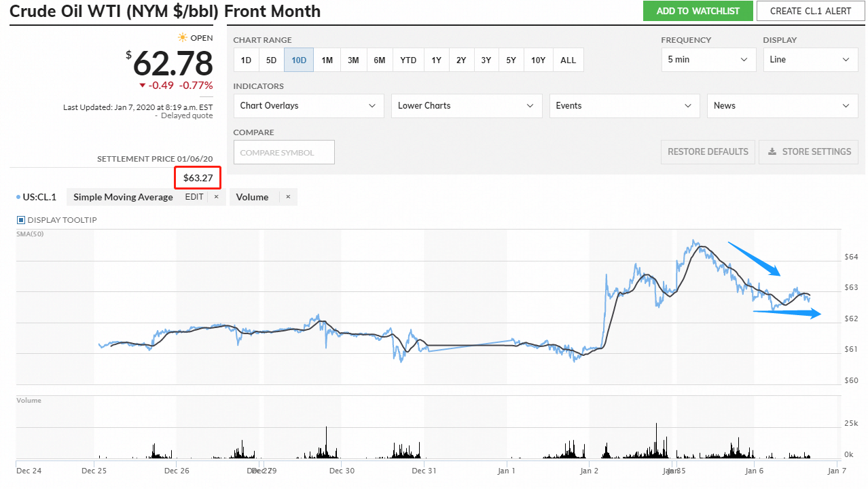Click Add to Watchlist button
The image size is (868, 489).
point(698,11)
